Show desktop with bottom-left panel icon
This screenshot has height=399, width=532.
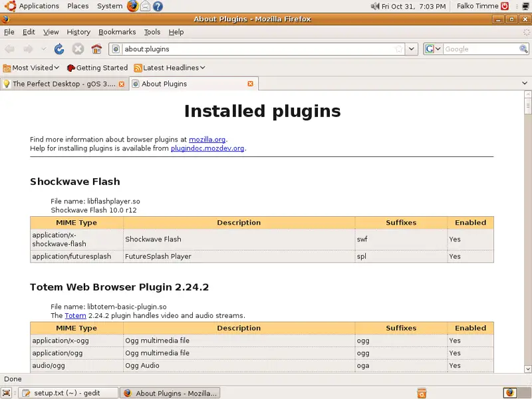7,393
